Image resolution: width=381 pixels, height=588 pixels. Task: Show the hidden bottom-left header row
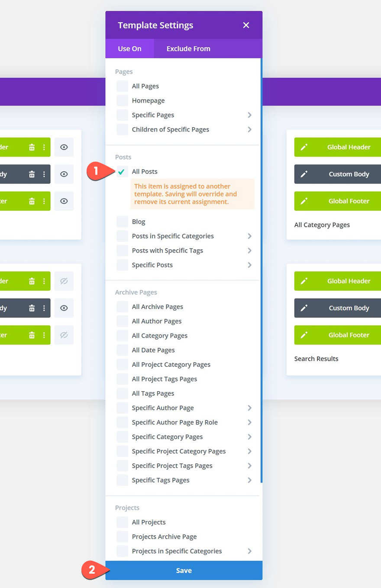coord(64,281)
